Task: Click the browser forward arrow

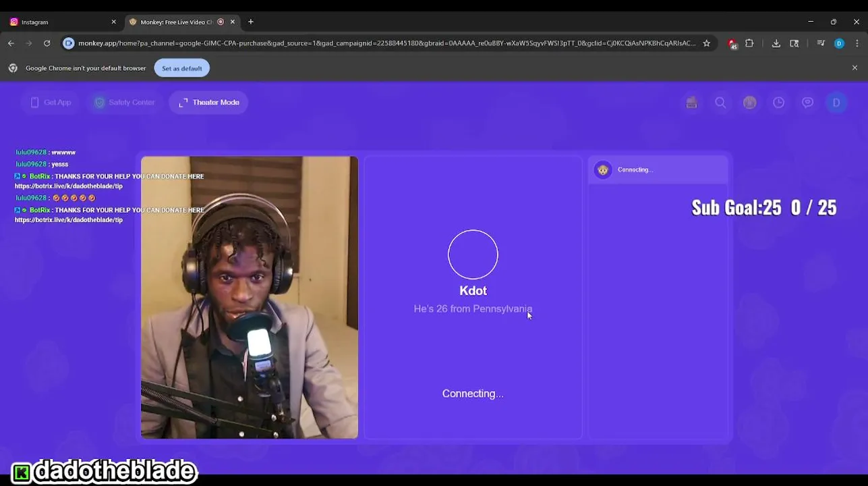Action: tap(29, 43)
